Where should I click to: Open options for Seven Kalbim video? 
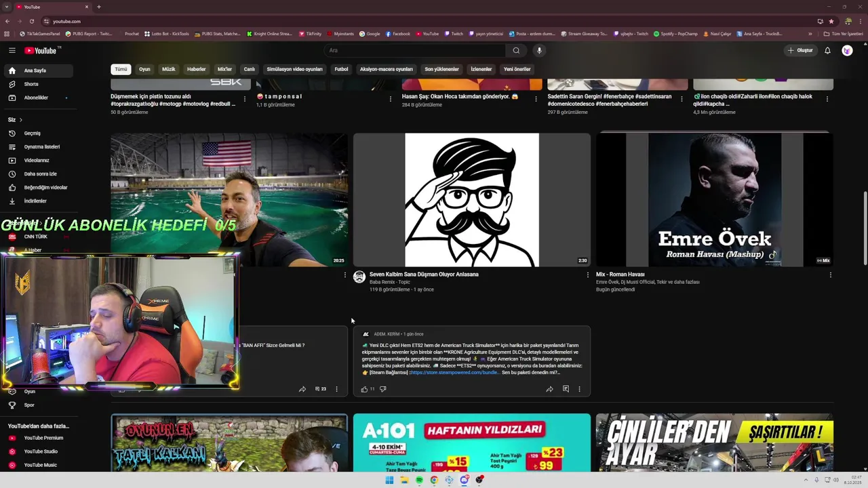click(x=588, y=274)
